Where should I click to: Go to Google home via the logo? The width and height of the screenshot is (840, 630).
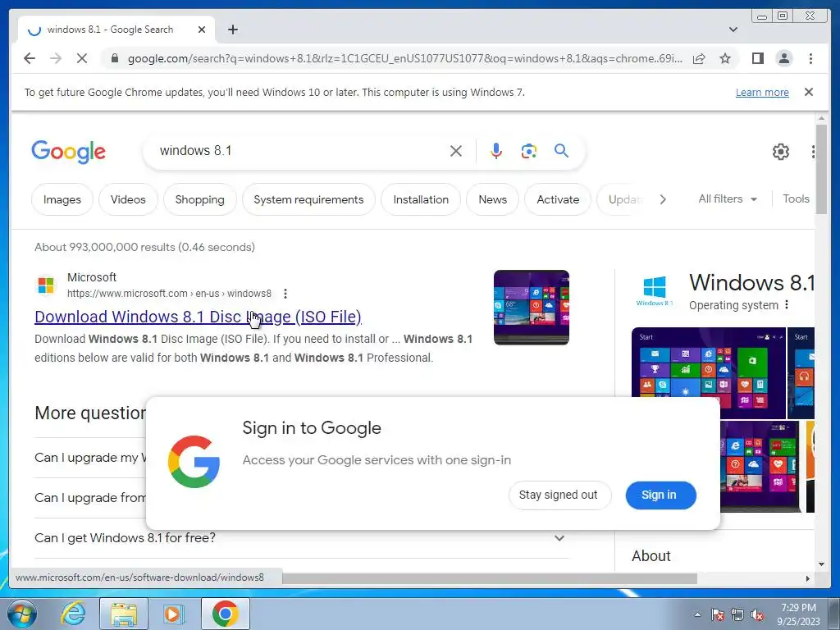click(x=69, y=152)
